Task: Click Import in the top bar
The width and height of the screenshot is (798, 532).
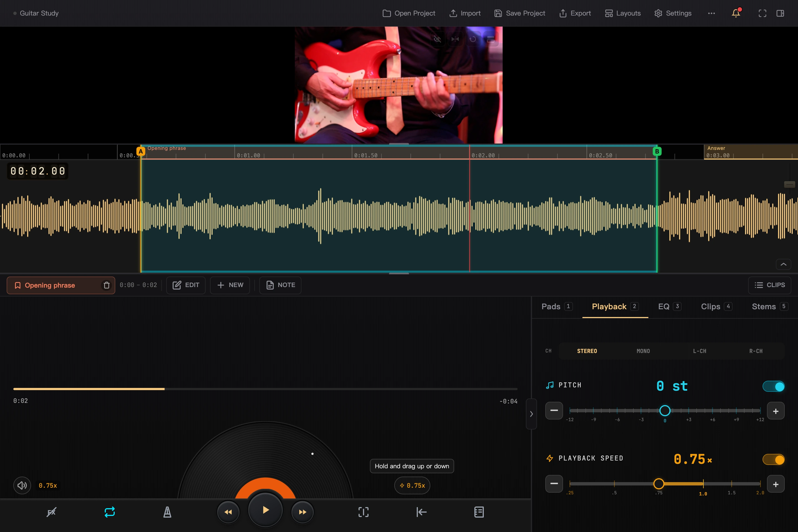Action: [x=465, y=13]
